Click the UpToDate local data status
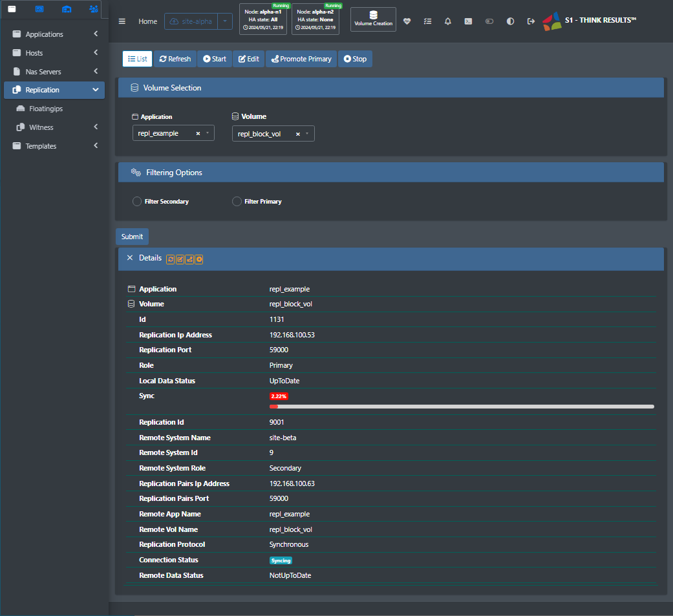Viewport: 673px width, 616px height. (x=284, y=381)
